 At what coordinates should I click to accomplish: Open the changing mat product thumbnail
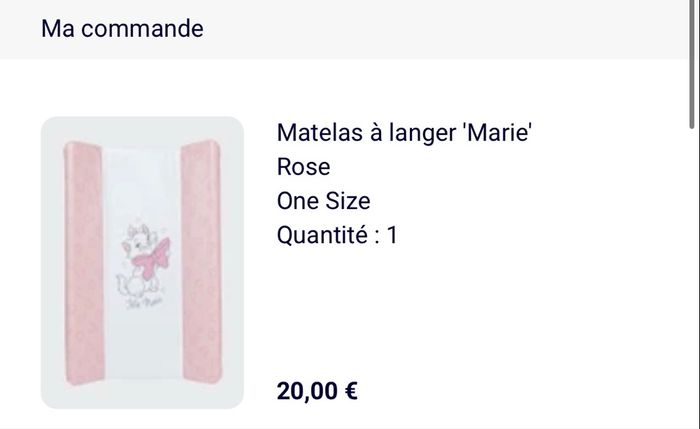coord(142,263)
